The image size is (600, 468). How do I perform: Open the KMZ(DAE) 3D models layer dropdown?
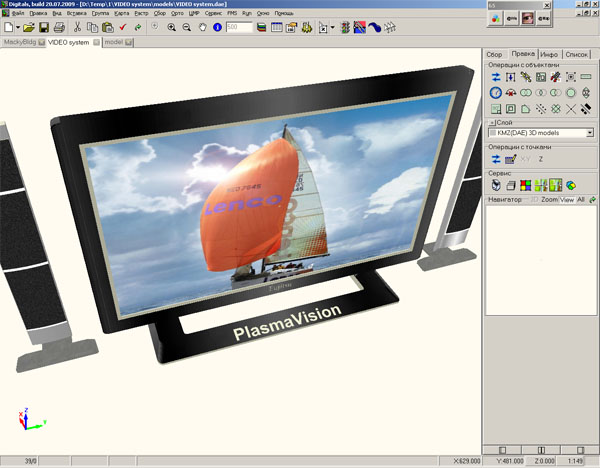coord(590,133)
